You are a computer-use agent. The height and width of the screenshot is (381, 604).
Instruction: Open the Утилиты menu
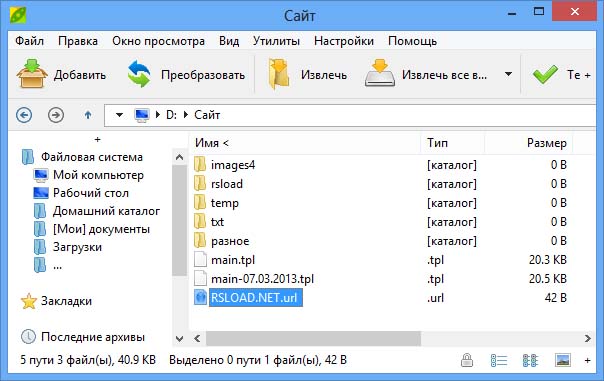(x=276, y=41)
